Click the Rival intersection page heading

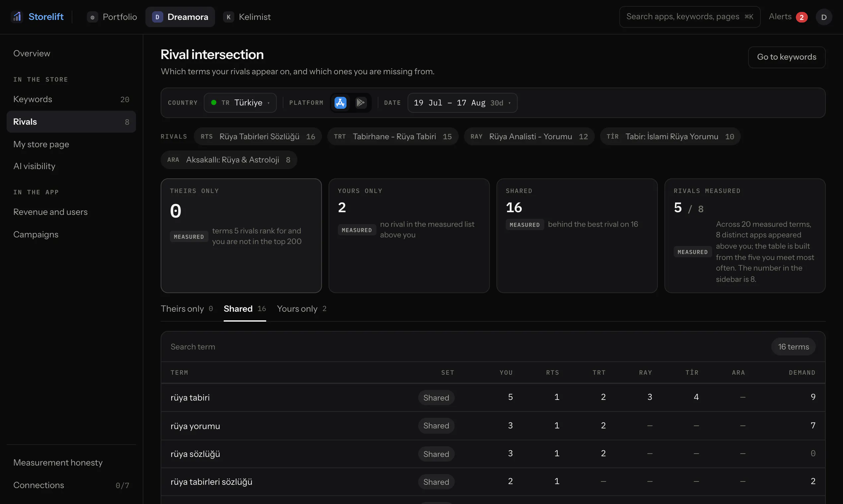point(212,55)
